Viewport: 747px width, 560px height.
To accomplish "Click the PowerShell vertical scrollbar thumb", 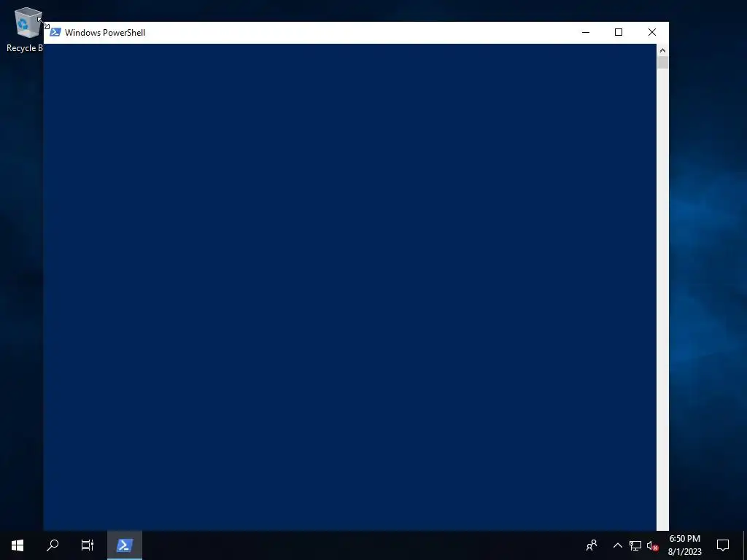I will coord(662,63).
